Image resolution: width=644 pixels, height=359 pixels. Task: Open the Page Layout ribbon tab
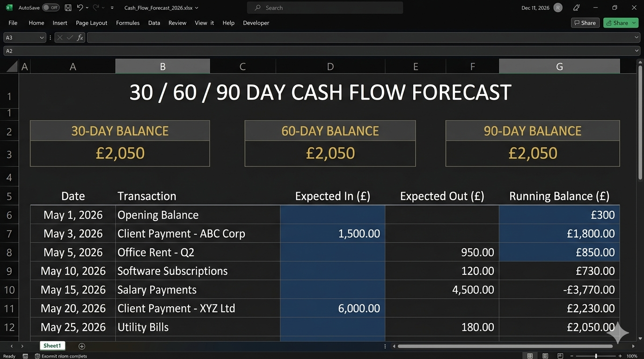pyautogui.click(x=92, y=23)
